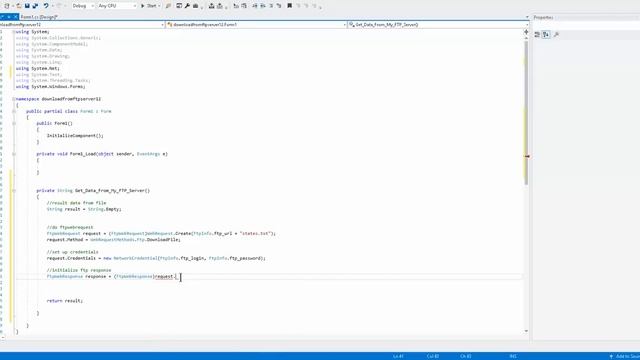This screenshot has width=640, height=360.
Task: Click the Open File folder icon
Action: click(x=18, y=6)
